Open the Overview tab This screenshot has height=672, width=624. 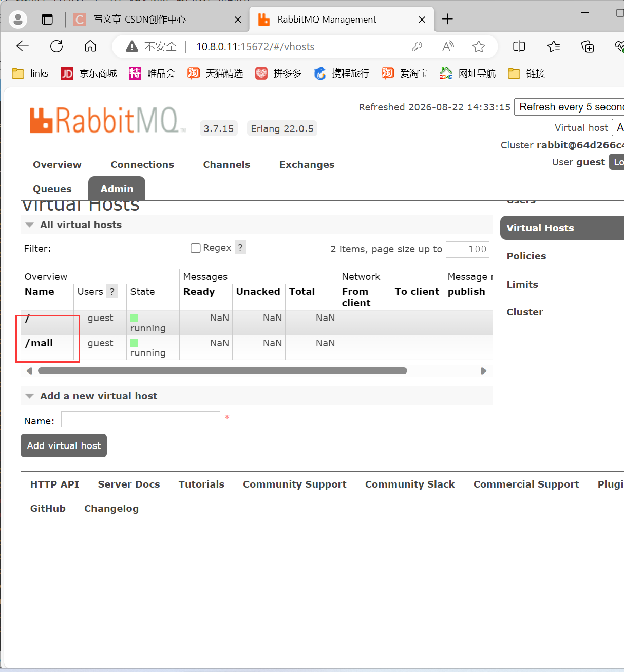(x=57, y=165)
